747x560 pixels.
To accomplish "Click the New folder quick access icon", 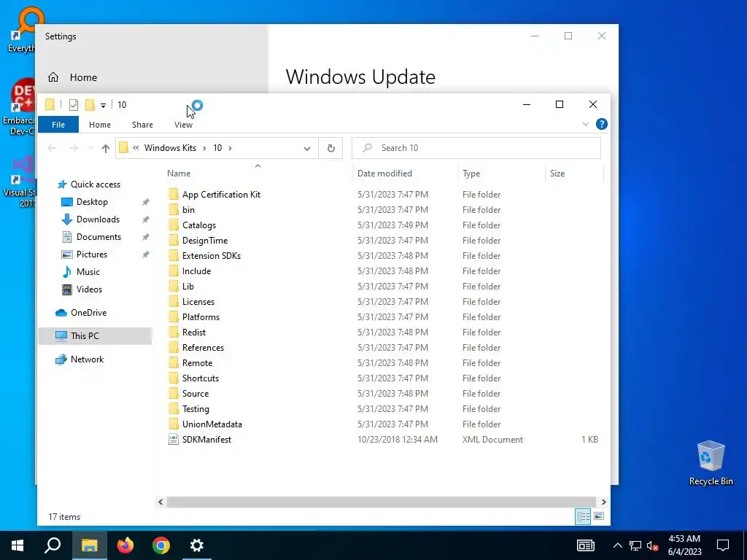I will click(x=90, y=105).
